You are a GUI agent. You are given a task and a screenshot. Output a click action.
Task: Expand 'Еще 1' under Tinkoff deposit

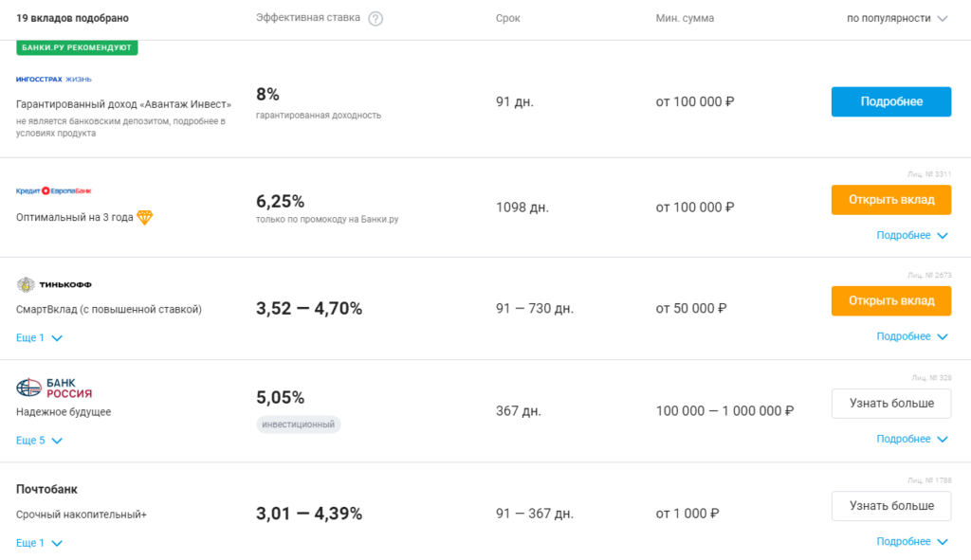point(39,337)
